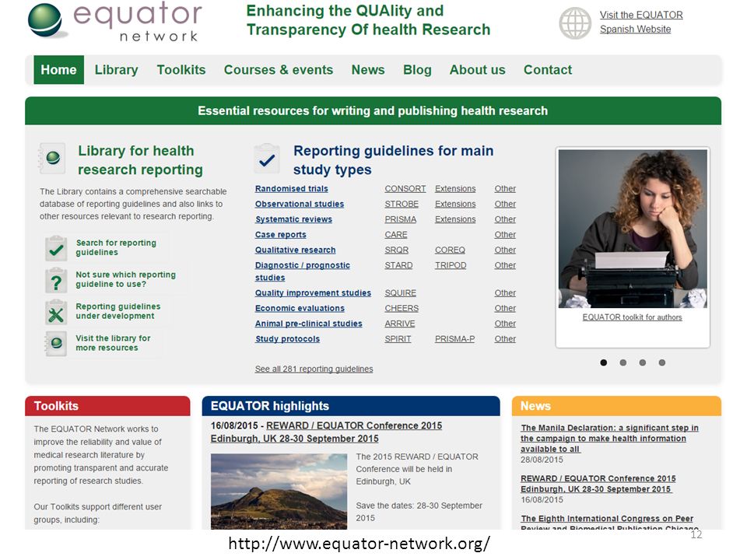This screenshot has height=560, width=747.
Task: Select the second carousel dot
Action: coord(623,363)
